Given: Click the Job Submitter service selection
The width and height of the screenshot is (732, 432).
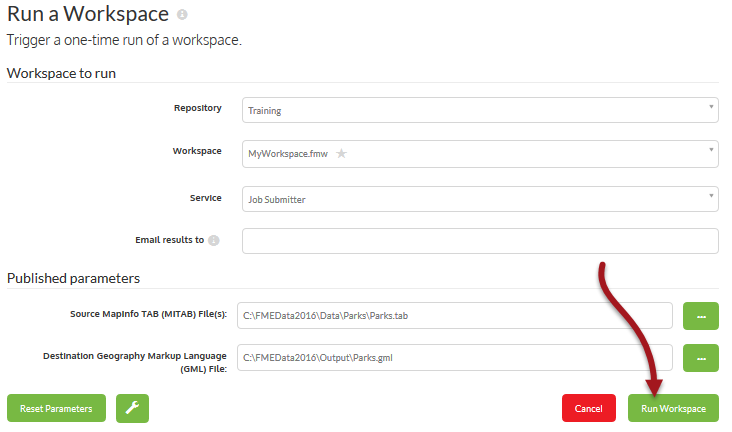Looking at the screenshot, I should 277,199.
